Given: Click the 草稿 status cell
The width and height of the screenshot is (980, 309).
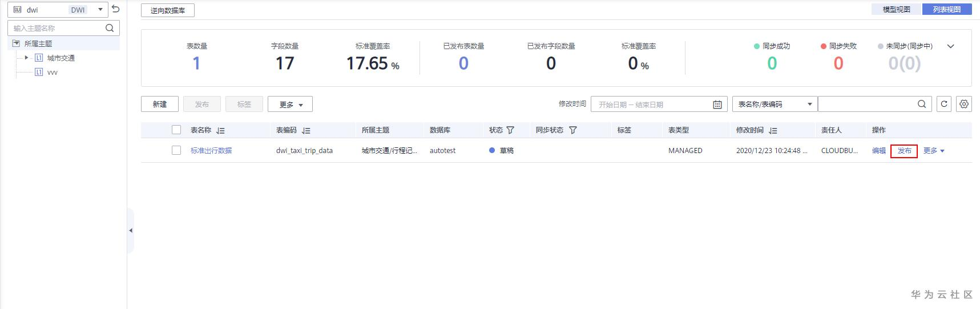Looking at the screenshot, I should (502, 151).
